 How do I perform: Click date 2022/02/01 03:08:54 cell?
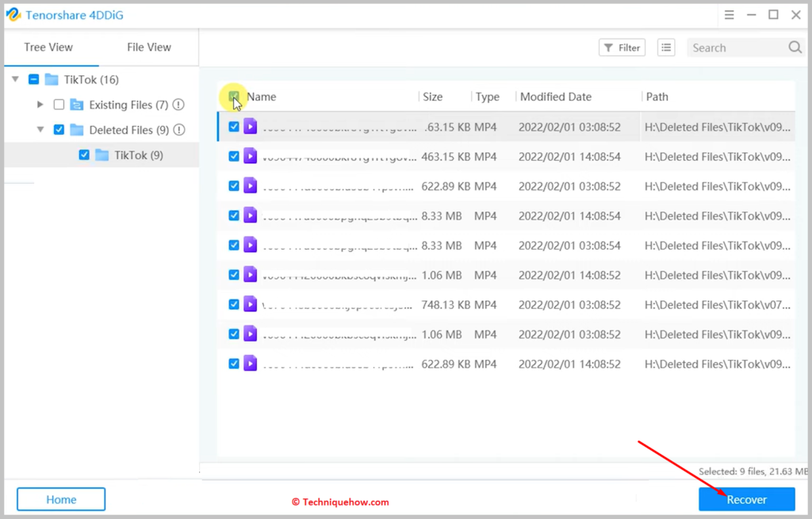(x=569, y=246)
